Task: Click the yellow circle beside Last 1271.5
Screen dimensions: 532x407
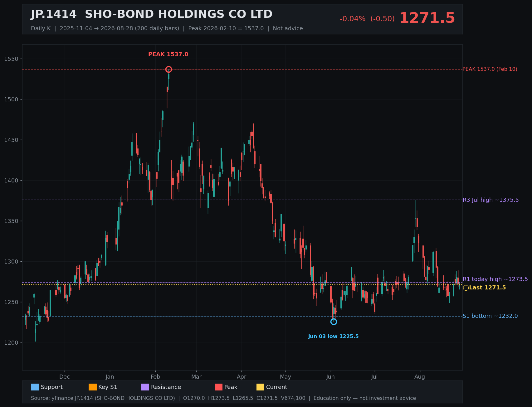Action: click(x=466, y=288)
